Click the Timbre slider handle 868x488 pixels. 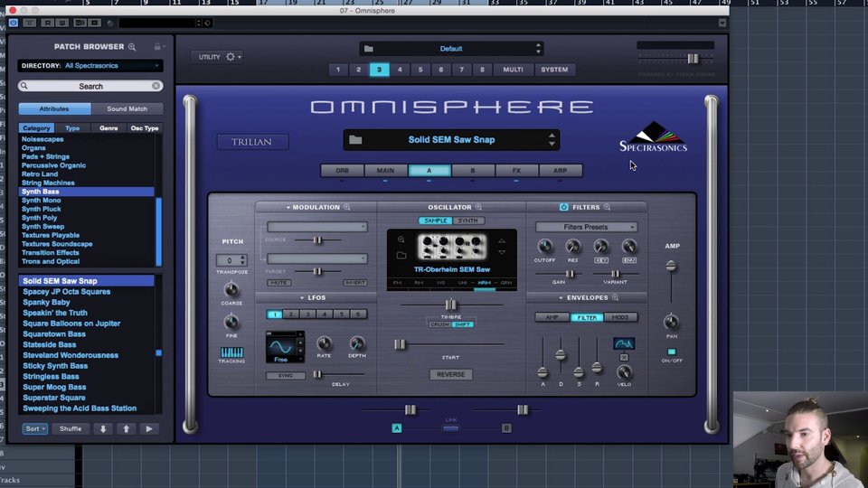click(450, 305)
